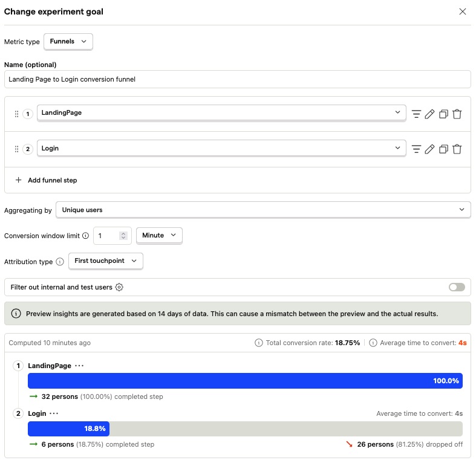476x463 pixels.
Task: Enable filter out internal and test users toggle
Action: point(457,287)
